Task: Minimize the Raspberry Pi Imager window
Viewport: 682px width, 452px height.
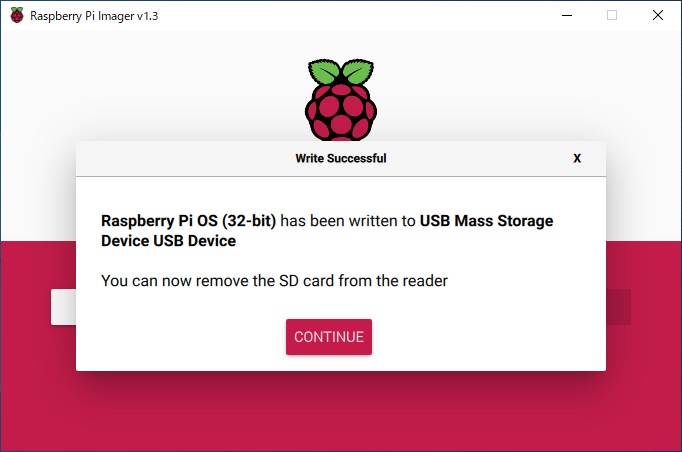Action: tap(567, 15)
